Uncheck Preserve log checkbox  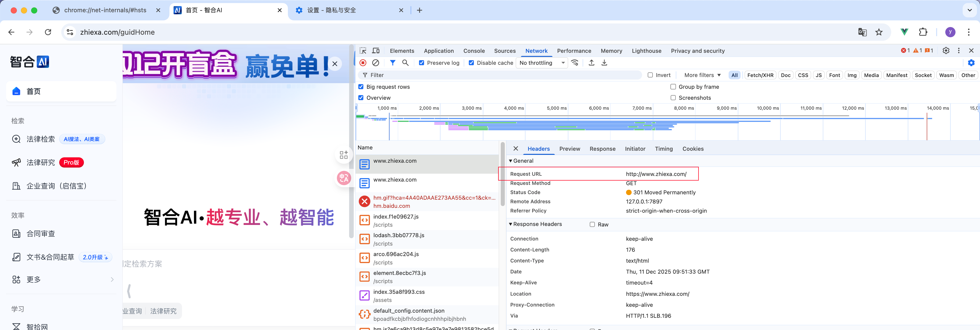pos(422,63)
